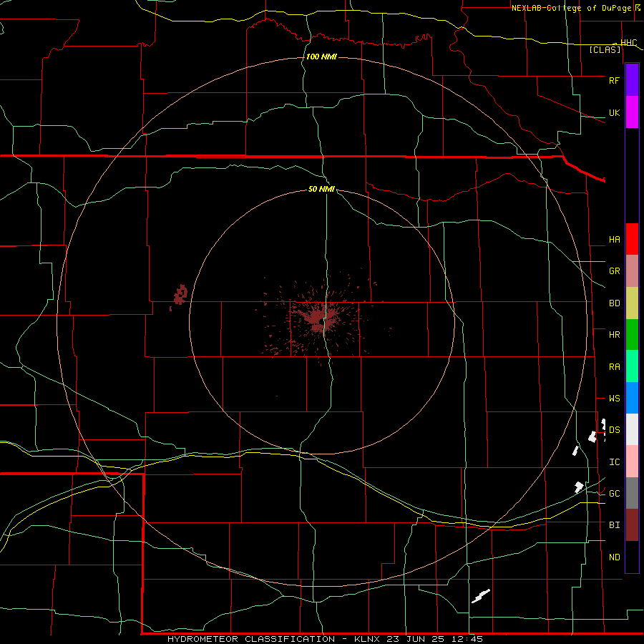
Task: Click the UK legend label
Action: click(x=614, y=112)
